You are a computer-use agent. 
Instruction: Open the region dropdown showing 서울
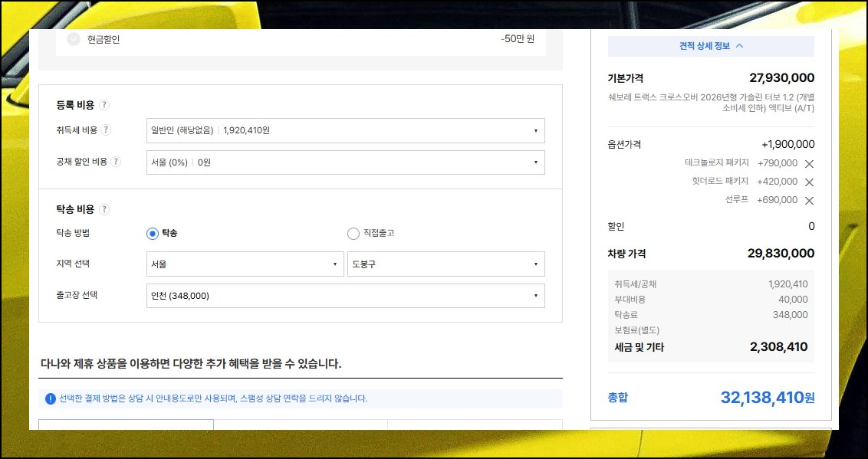(x=245, y=264)
